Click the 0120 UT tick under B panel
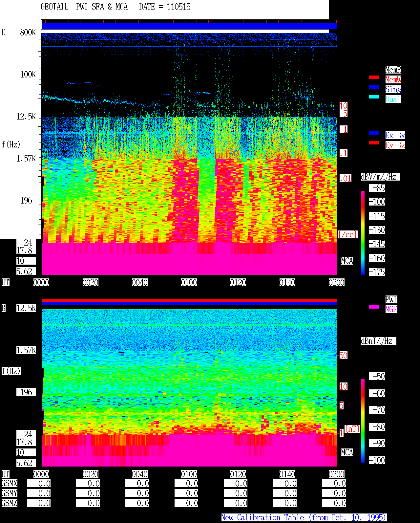Screen dimensions: 420x523 (x=238, y=474)
